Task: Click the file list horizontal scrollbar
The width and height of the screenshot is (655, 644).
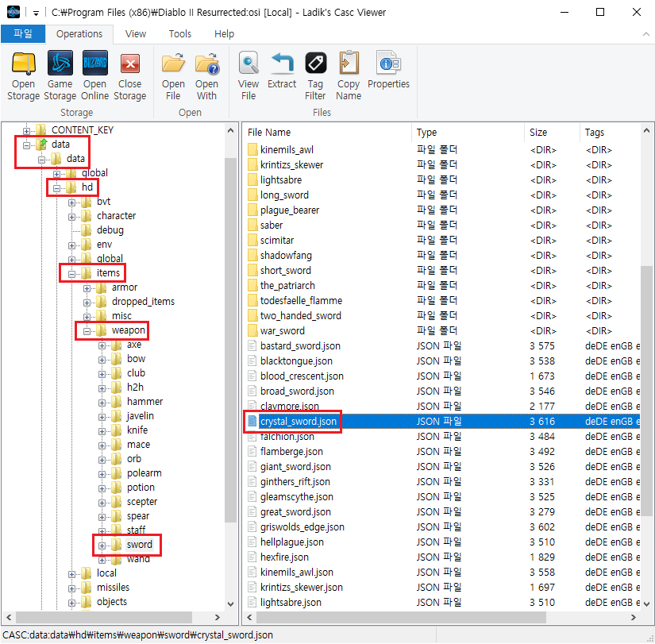Action: [x=401, y=617]
